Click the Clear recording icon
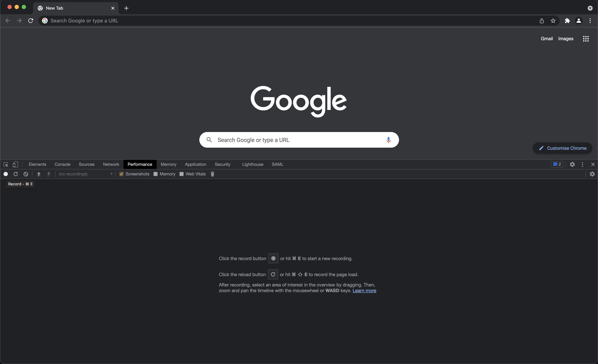The height and width of the screenshot is (364, 598). (x=26, y=174)
